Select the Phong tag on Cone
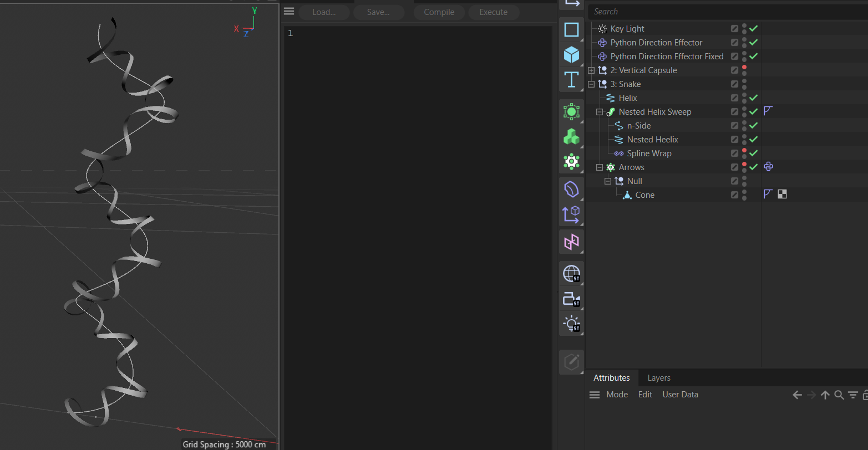 click(x=768, y=195)
